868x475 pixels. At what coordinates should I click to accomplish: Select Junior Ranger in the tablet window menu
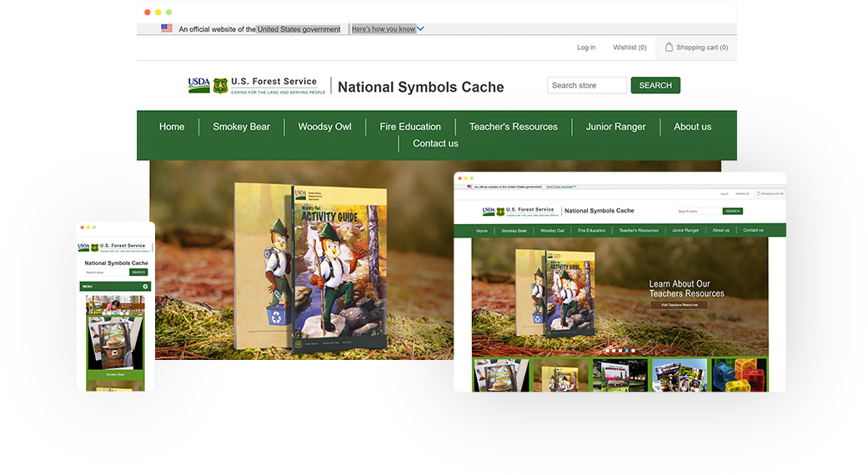685,231
